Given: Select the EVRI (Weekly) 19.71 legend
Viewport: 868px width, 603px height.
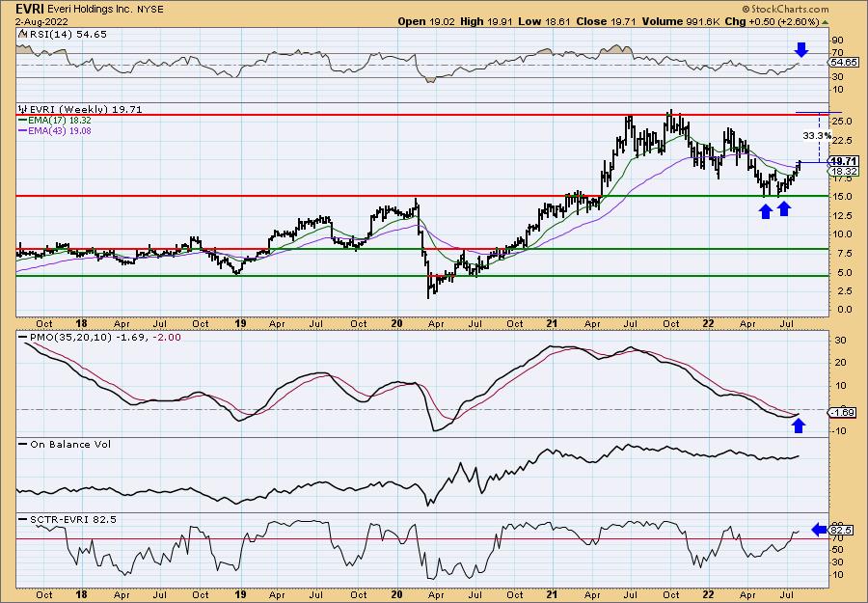Looking at the screenshot, I should (85, 110).
